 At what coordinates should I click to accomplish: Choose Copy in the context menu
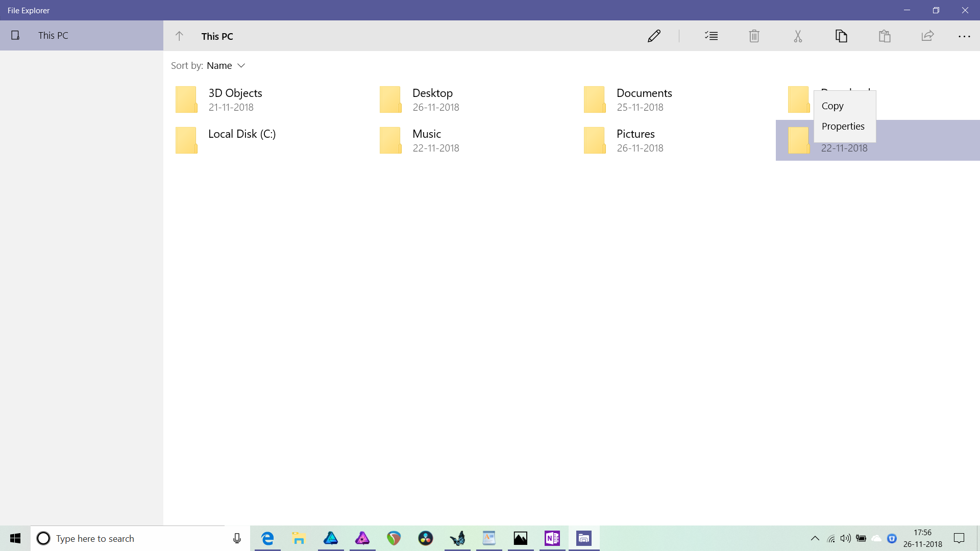pyautogui.click(x=832, y=106)
